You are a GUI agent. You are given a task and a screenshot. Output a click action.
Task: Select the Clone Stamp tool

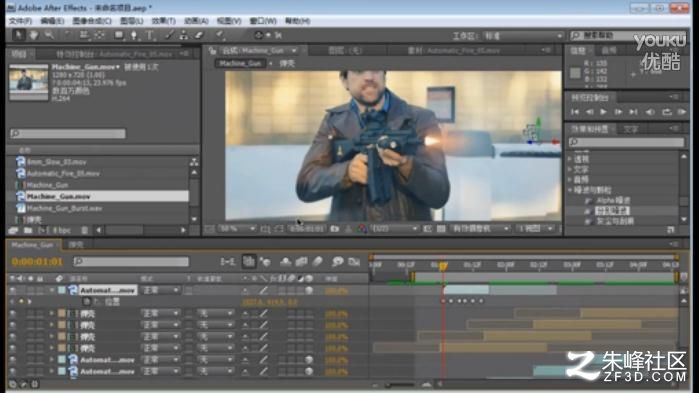click(x=184, y=35)
